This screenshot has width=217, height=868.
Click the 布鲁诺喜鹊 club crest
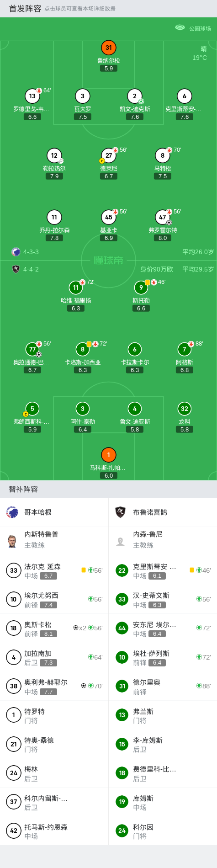coord(121,512)
